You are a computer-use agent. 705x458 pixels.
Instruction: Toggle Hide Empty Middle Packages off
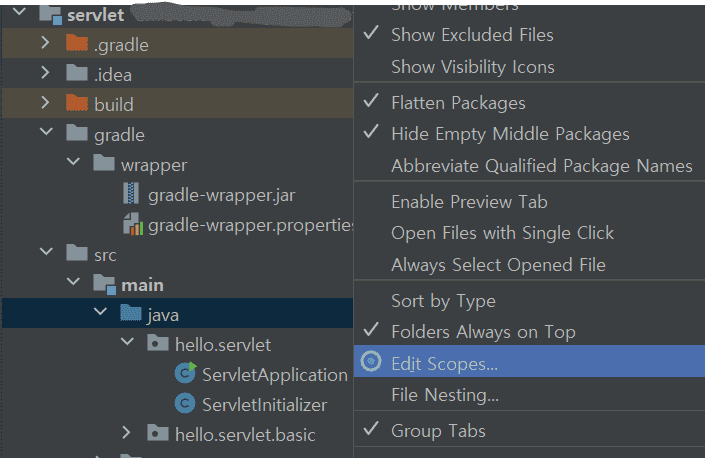pyautogui.click(x=510, y=134)
